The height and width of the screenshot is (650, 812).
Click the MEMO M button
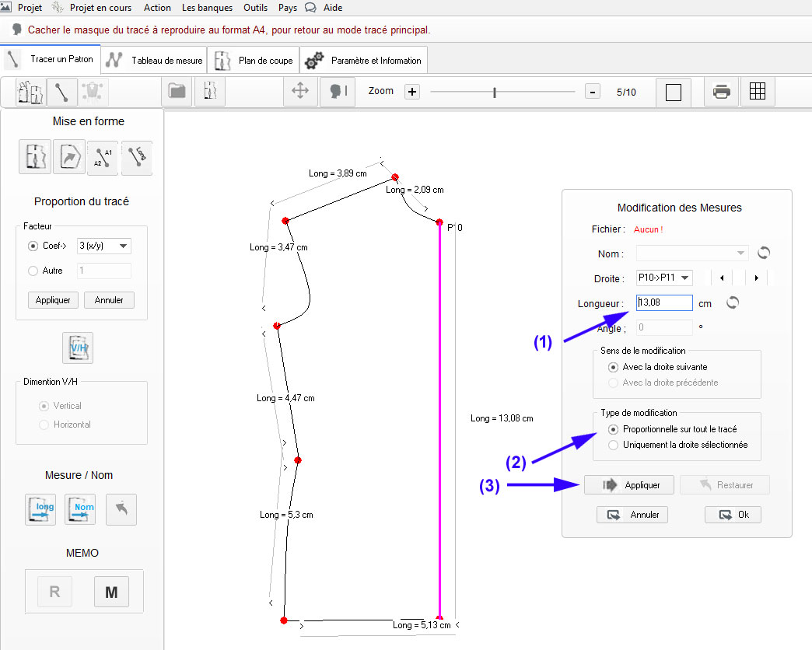(x=111, y=592)
